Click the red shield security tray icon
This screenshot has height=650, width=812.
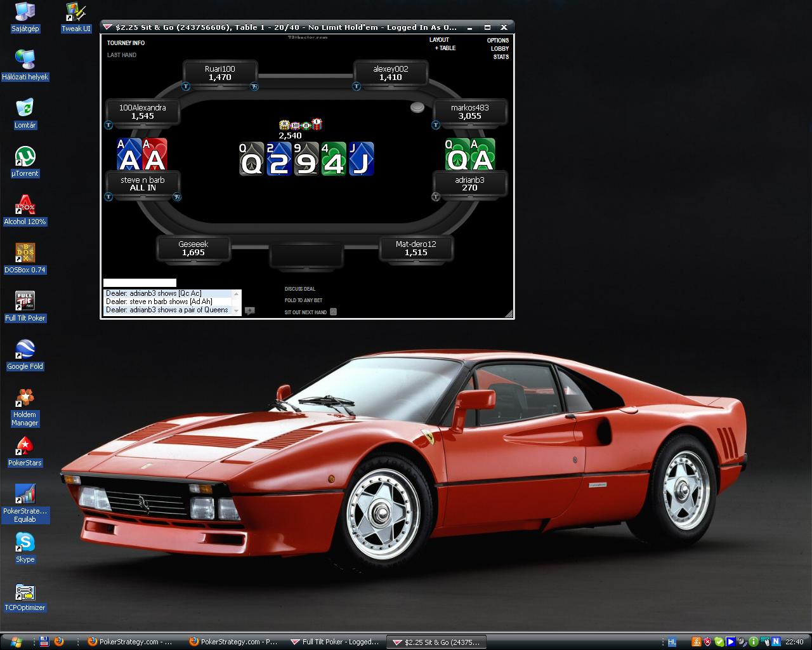point(707,642)
